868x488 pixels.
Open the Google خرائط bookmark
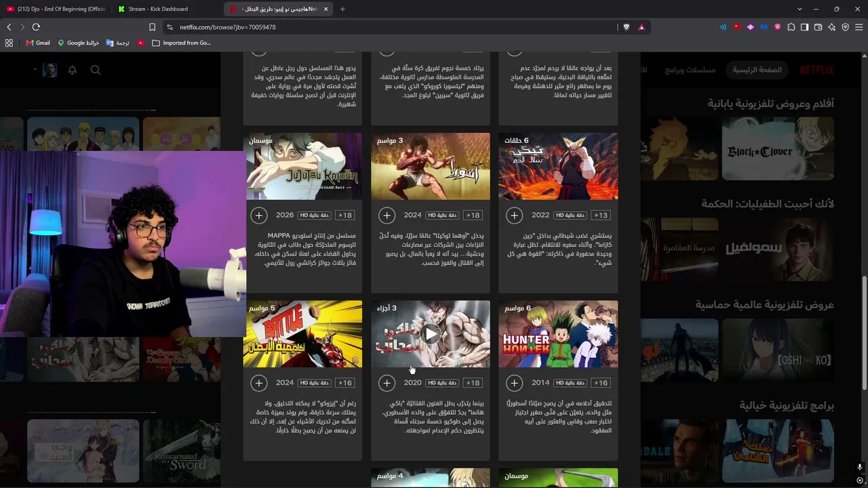point(79,43)
